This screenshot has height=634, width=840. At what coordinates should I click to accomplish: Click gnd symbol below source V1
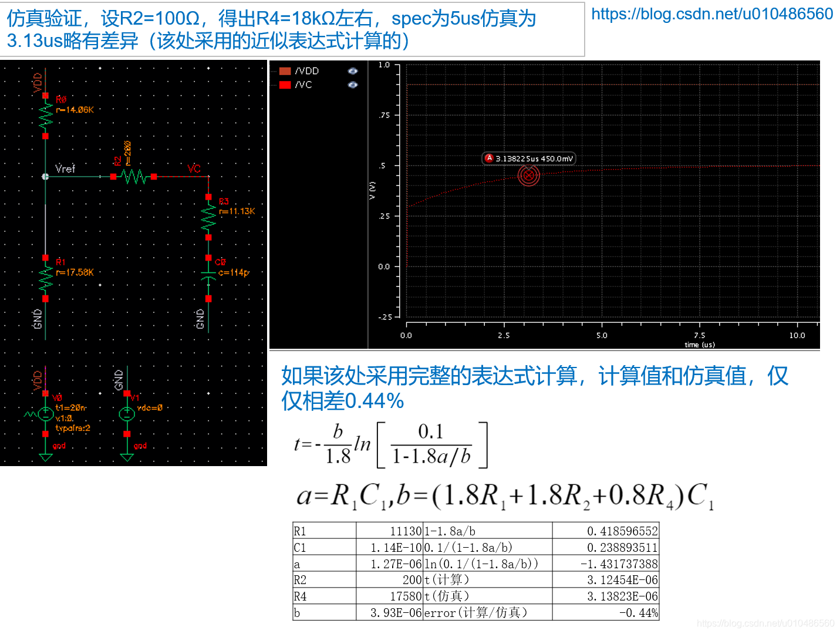(127, 457)
